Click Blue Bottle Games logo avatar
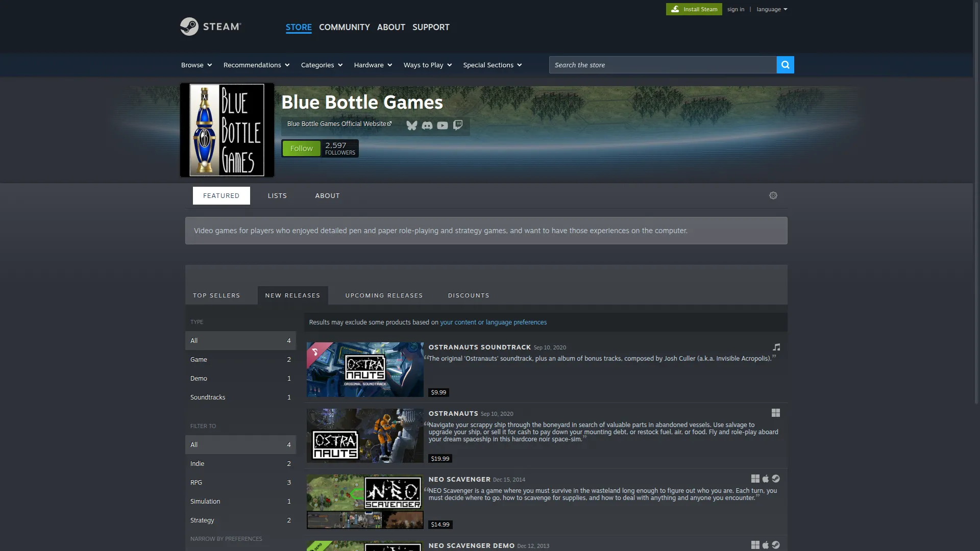This screenshot has width=980, height=551. tap(227, 130)
